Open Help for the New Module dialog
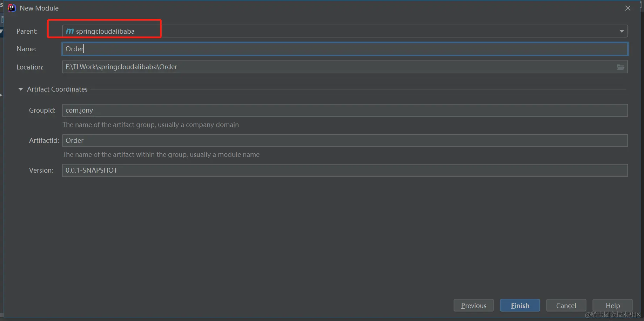 (612, 306)
